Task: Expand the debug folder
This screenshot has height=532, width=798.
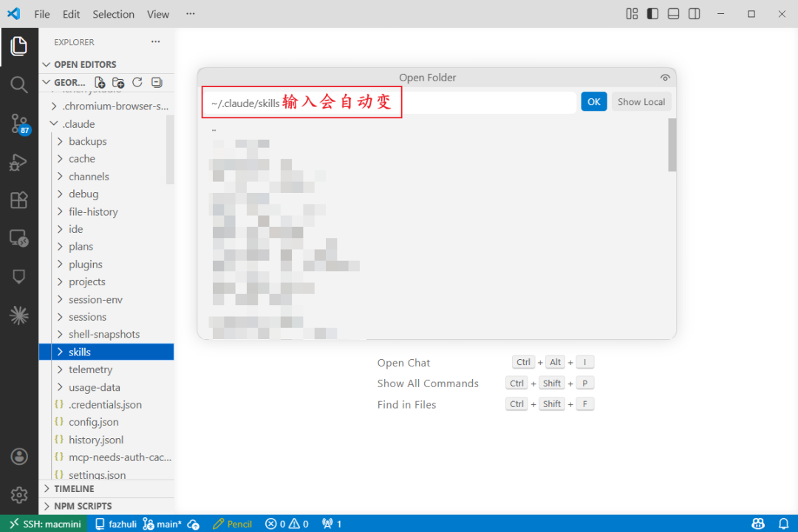Action: point(106,194)
